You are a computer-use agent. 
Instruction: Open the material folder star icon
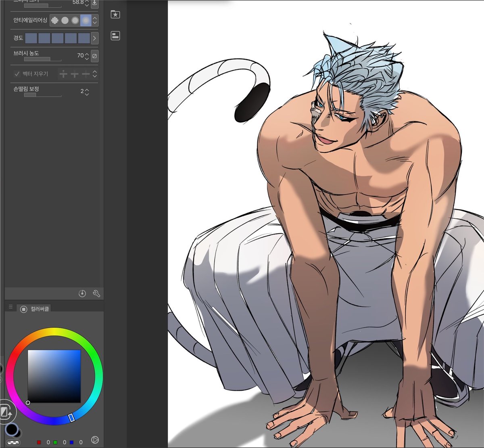(115, 15)
